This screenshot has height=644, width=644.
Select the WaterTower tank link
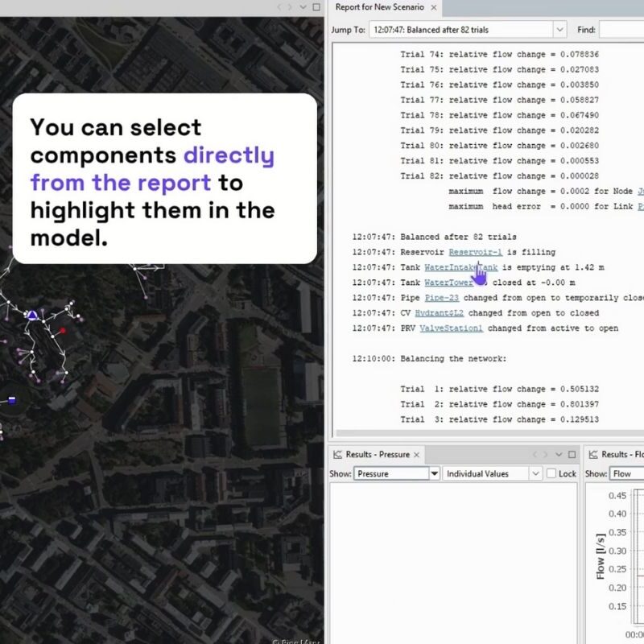pyautogui.click(x=448, y=283)
